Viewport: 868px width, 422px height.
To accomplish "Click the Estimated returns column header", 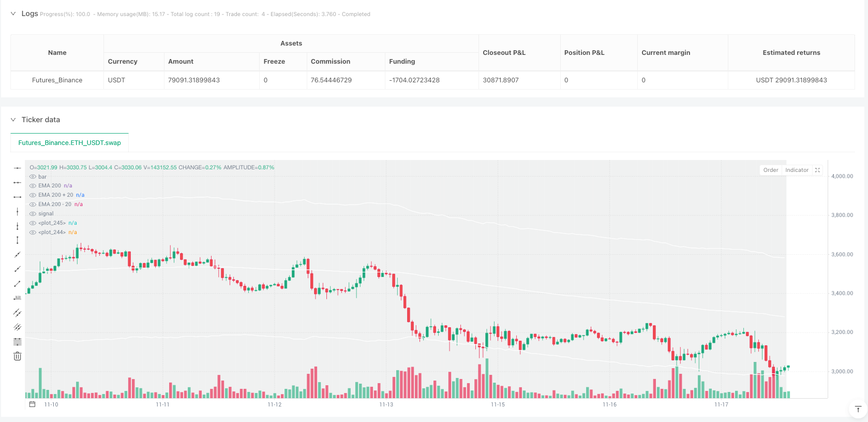I will [791, 53].
